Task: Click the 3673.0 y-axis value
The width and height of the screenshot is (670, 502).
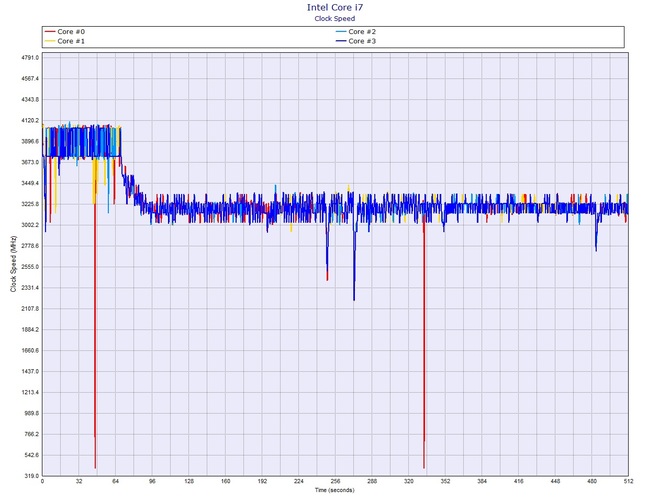Action: coord(30,162)
